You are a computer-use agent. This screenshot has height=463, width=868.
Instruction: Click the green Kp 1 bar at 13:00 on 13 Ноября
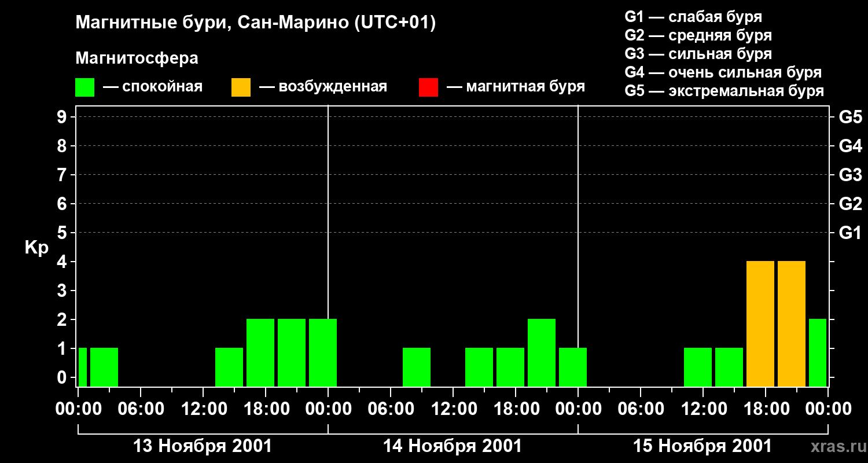[x=229, y=367]
